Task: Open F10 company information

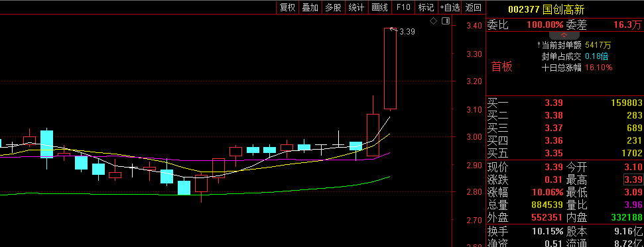Action: point(403,7)
